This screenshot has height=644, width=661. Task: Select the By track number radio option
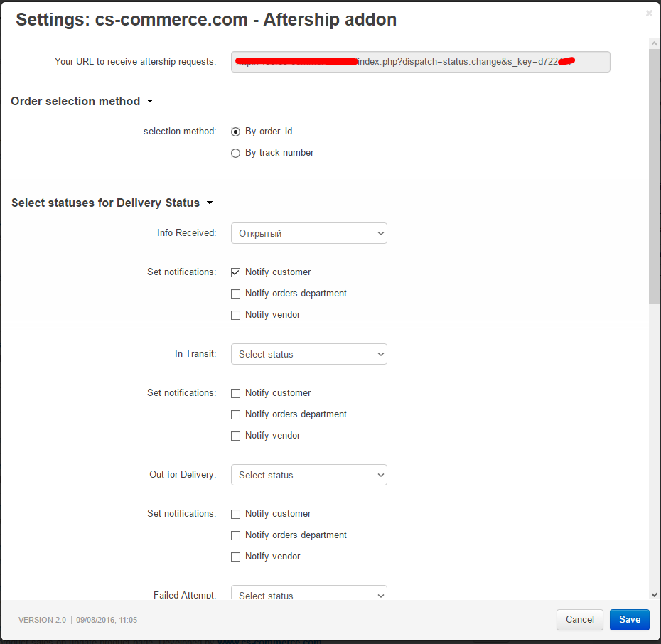[x=236, y=153]
